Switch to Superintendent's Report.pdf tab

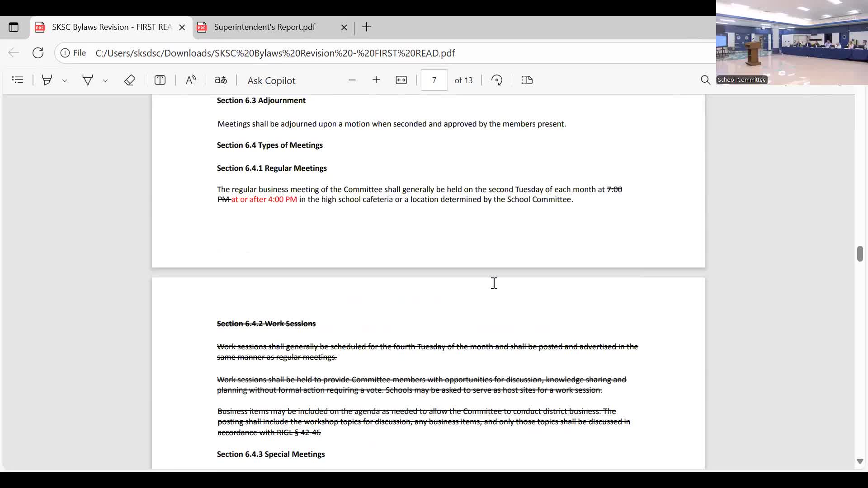[x=264, y=27]
